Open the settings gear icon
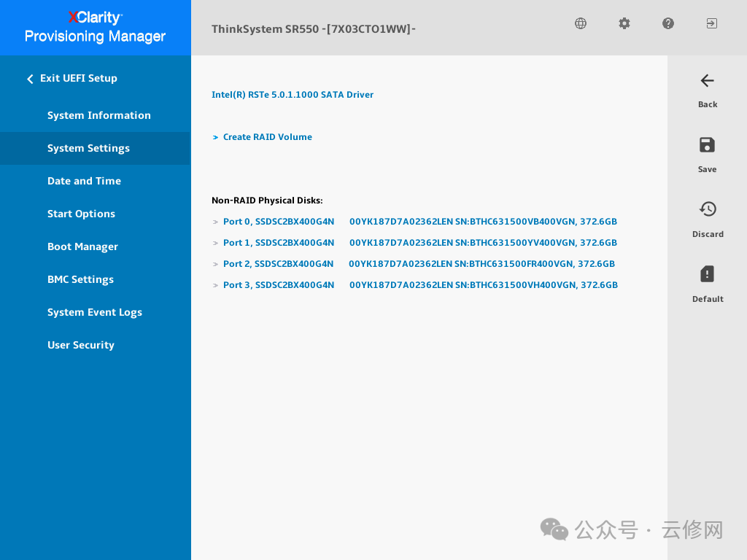The width and height of the screenshot is (747, 560). pyautogui.click(x=624, y=23)
